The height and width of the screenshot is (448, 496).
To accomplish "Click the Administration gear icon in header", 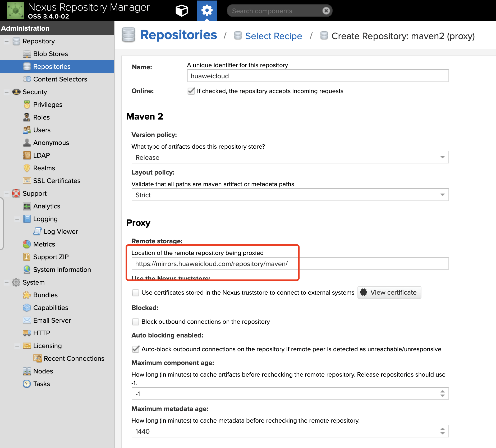I will point(207,11).
